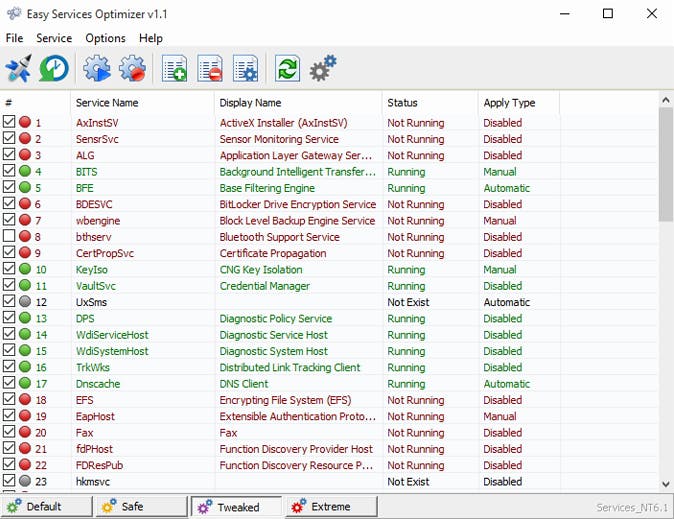Toggle the TrkWks service checkbox
Image resolution: width=674 pixels, height=519 pixels.
[9, 366]
